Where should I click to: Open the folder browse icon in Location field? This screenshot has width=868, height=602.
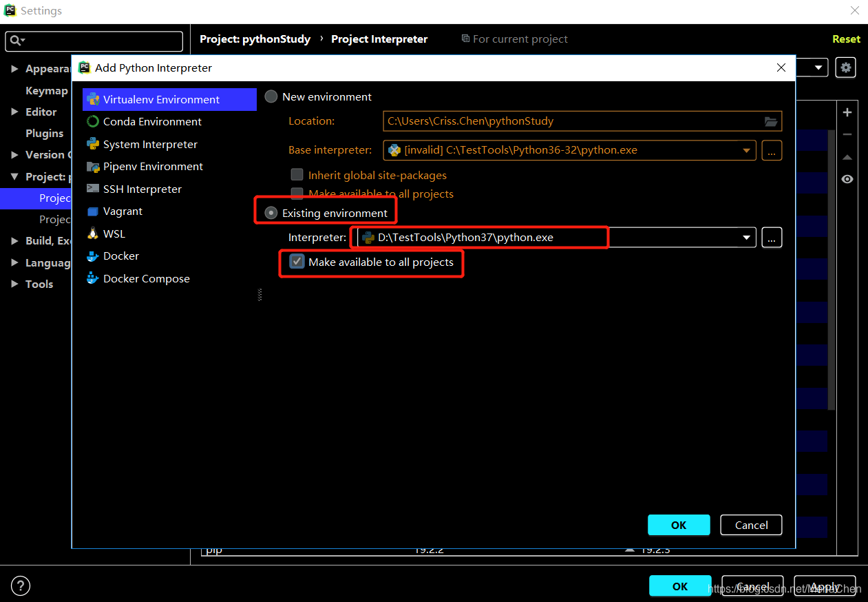771,121
